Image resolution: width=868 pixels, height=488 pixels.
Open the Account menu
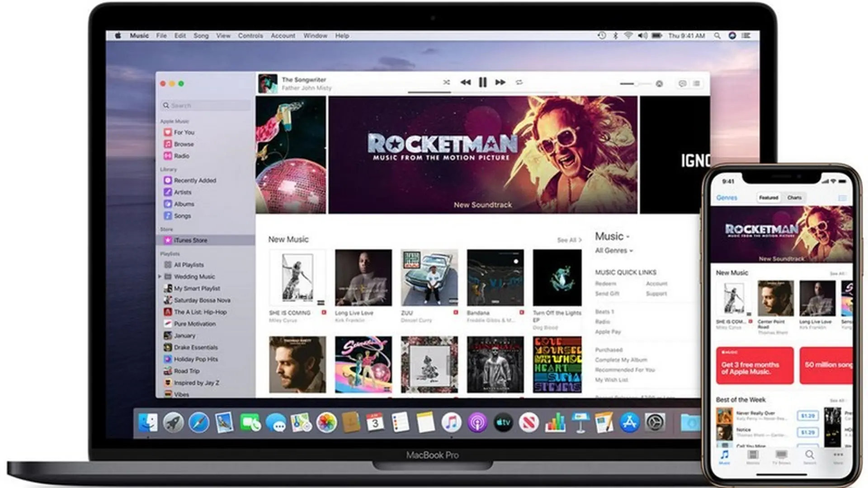[x=283, y=36]
